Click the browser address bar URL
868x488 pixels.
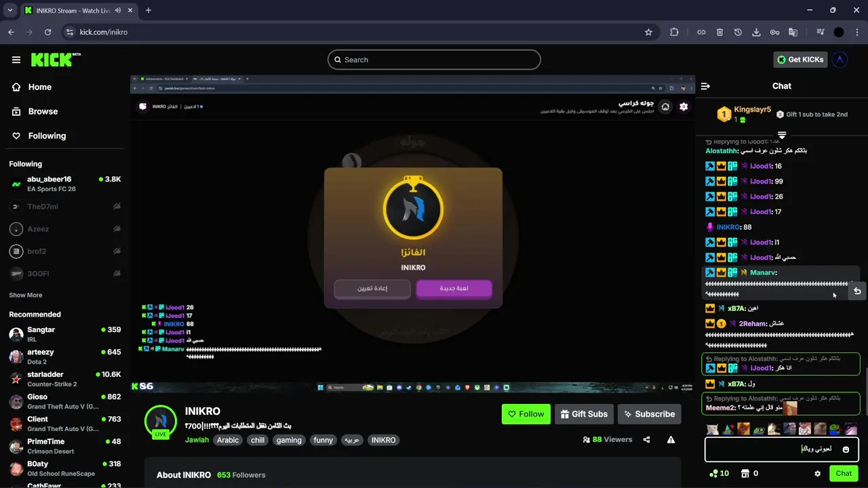[103, 32]
